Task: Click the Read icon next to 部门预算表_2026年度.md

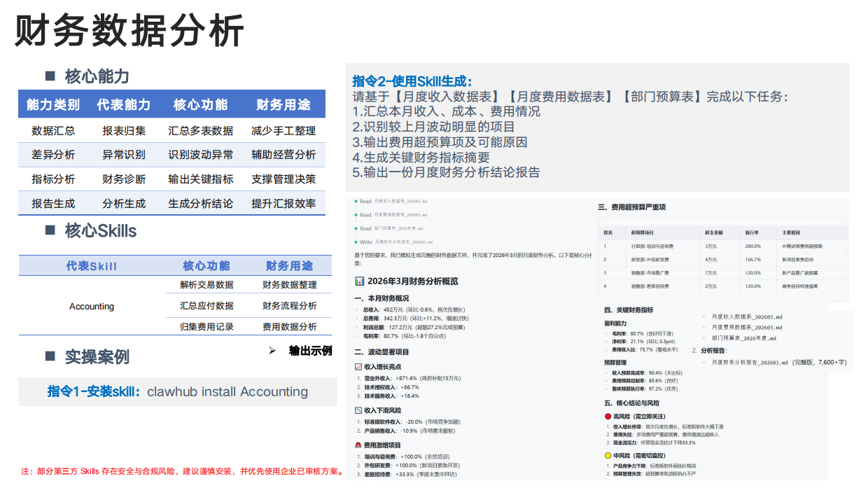Action: (356, 228)
